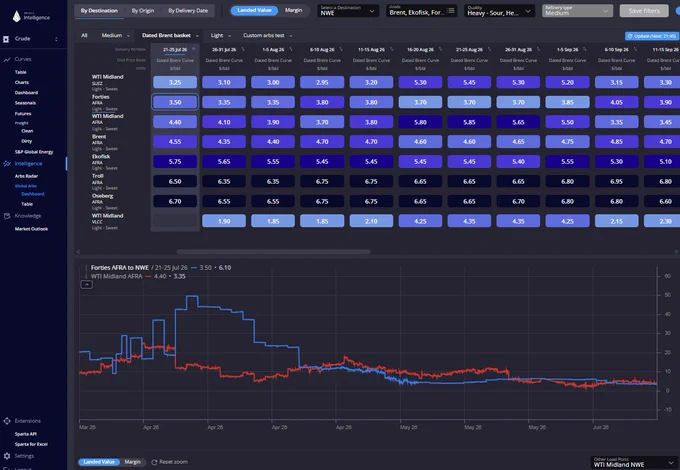The image size is (680, 470).
Task: Switch top toggle to Margin
Action: point(293,10)
